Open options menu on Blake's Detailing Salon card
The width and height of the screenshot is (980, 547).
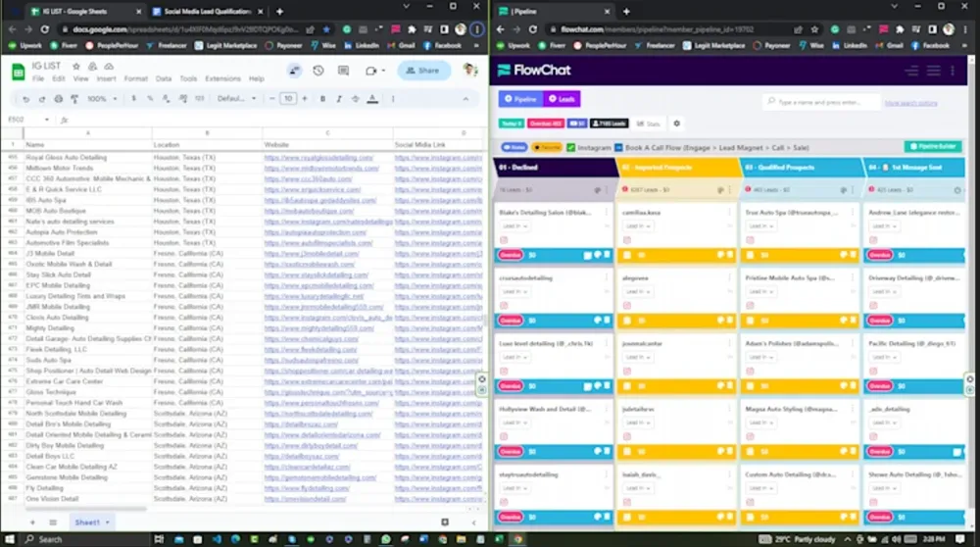606,213
